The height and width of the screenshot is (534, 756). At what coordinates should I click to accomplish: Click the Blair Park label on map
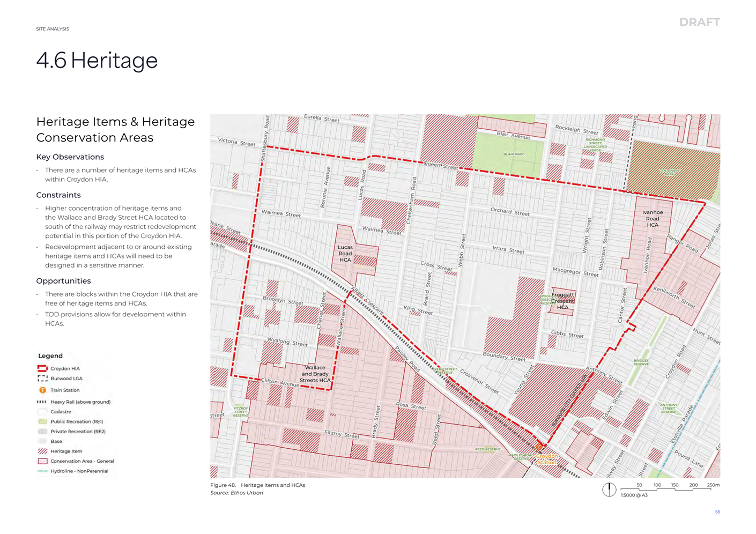pos(513,154)
